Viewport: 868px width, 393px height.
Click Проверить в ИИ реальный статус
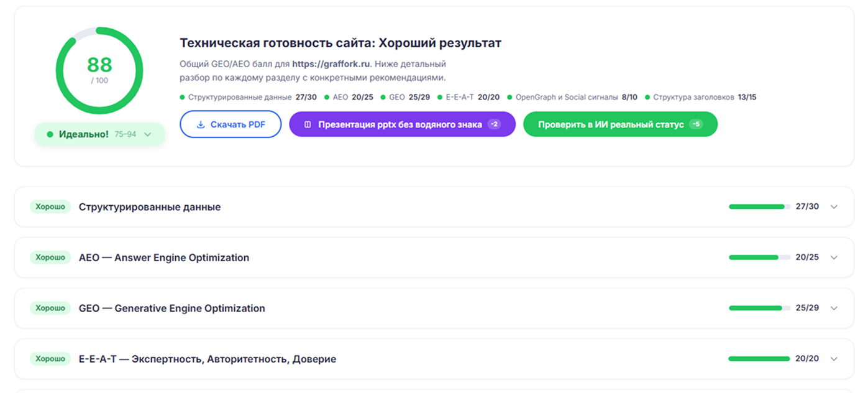(x=620, y=124)
